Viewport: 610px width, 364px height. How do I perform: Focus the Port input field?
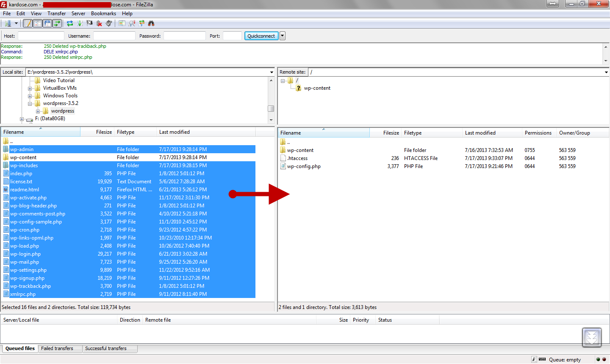(232, 36)
